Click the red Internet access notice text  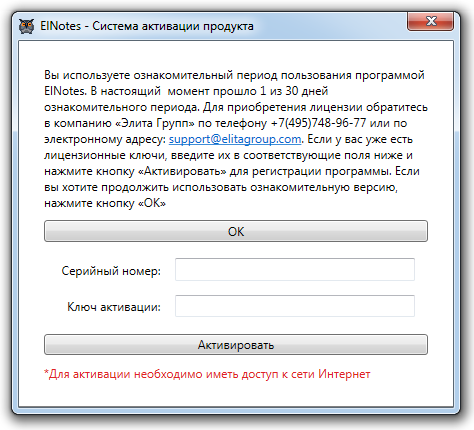click(x=207, y=374)
